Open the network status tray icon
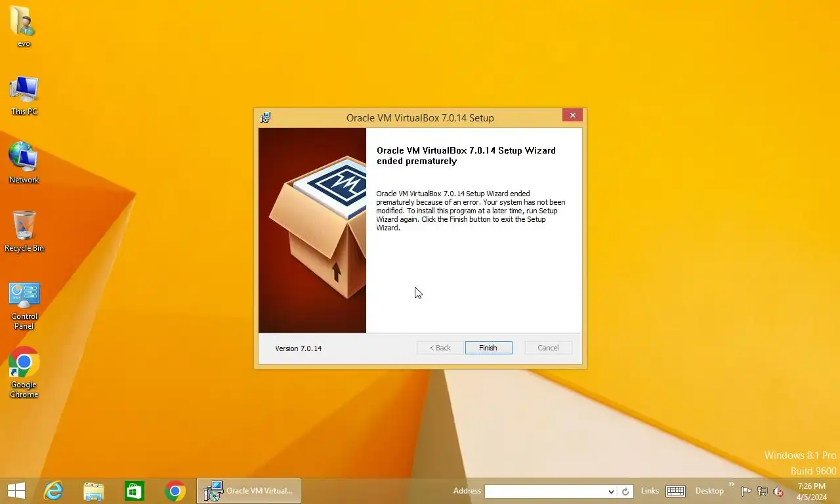Image resolution: width=840 pixels, height=504 pixels. click(x=763, y=492)
